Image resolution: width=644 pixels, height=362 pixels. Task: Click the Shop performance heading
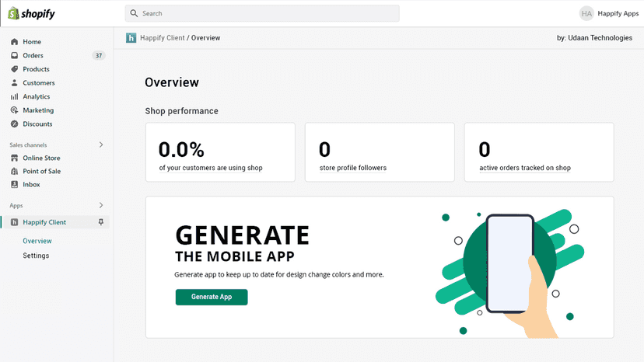click(x=181, y=111)
